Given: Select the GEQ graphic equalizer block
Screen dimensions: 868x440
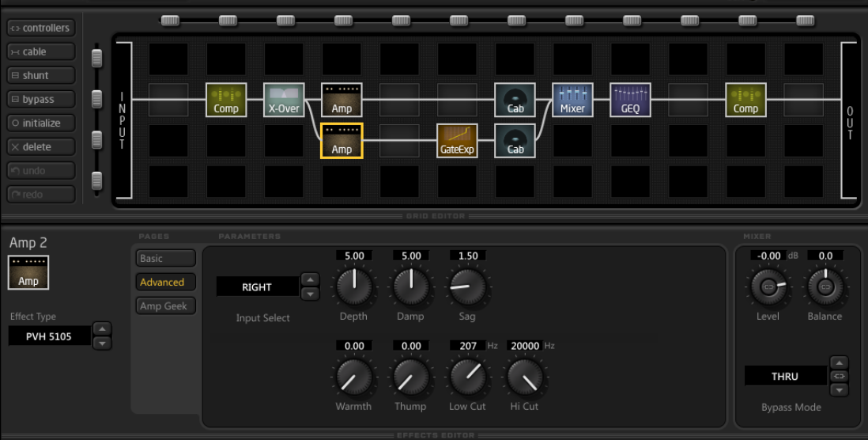Looking at the screenshot, I should (x=631, y=100).
